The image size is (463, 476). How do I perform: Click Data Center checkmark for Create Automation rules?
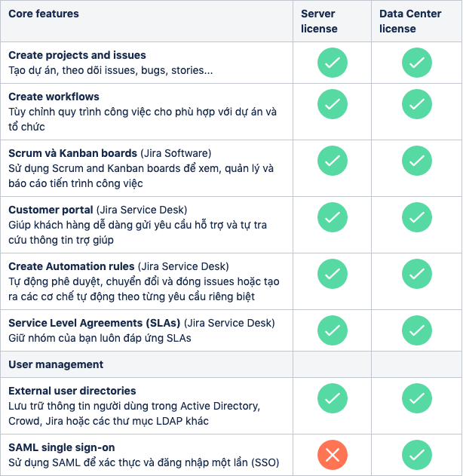pyautogui.click(x=416, y=274)
